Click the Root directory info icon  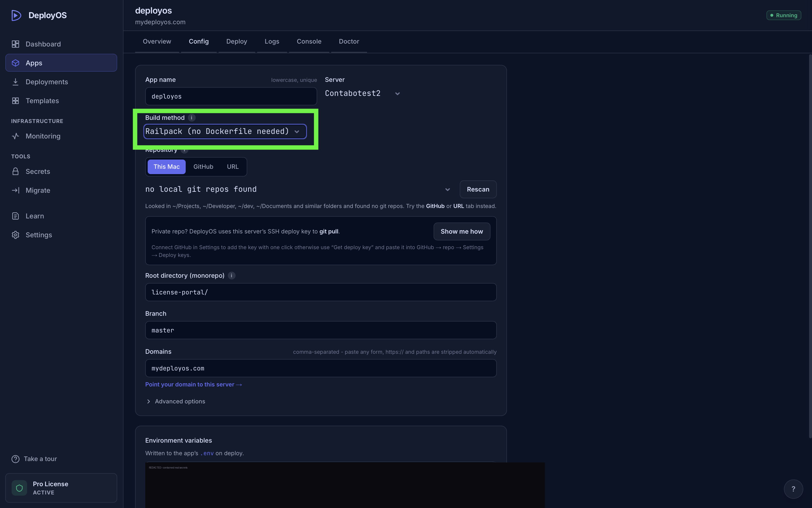(x=231, y=276)
